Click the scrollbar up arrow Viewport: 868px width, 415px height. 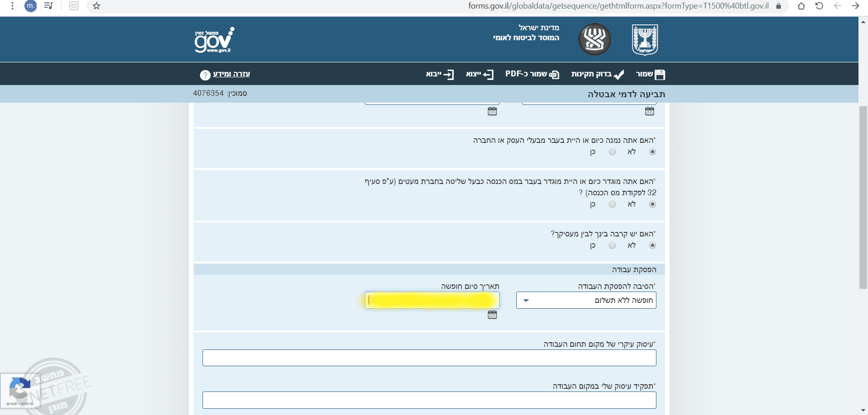863,21
